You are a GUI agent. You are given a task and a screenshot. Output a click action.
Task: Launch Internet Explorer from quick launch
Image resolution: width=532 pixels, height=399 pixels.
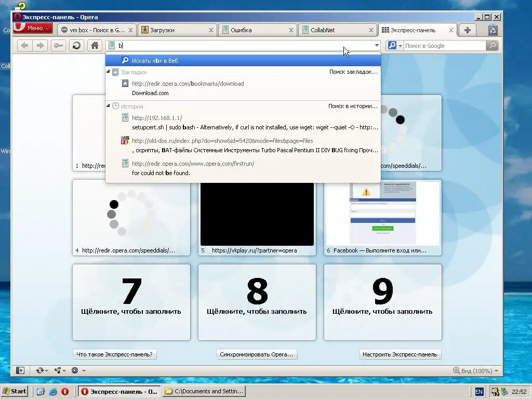tap(53, 392)
